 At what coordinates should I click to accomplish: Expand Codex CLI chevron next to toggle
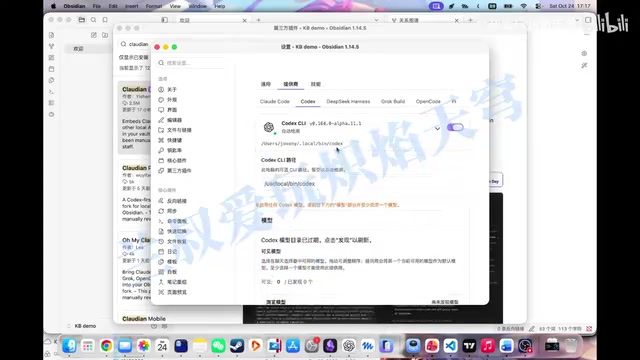(437, 128)
